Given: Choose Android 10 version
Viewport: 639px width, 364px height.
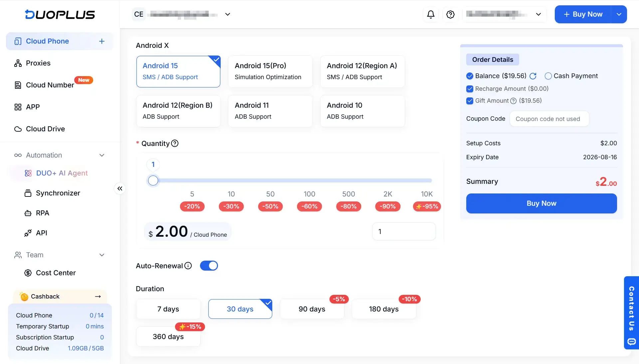Looking at the screenshot, I should (x=362, y=111).
